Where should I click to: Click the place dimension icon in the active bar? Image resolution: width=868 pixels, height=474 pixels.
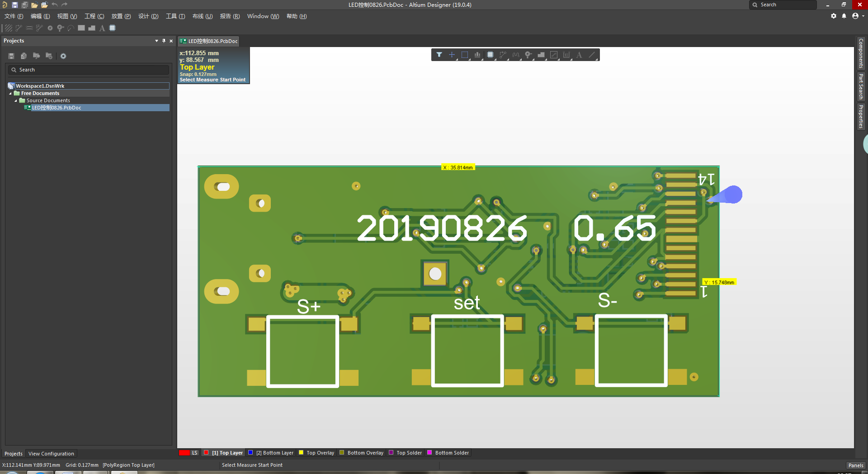[566, 55]
